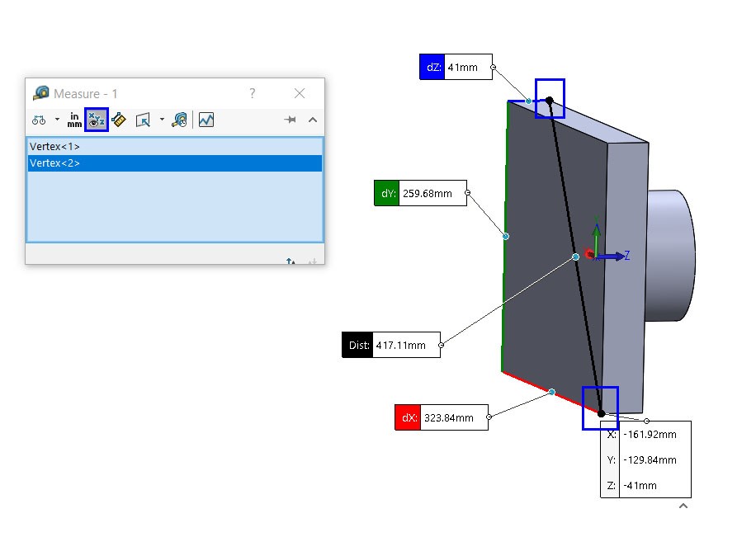Close the Measure - 1 dialog

pyautogui.click(x=300, y=93)
